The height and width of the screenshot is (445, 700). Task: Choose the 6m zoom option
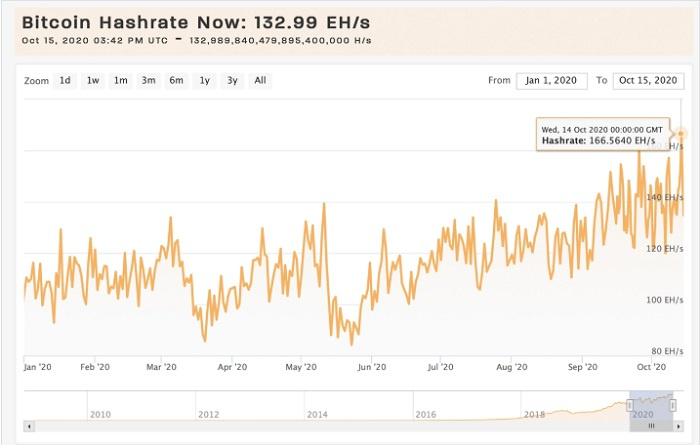pos(176,81)
